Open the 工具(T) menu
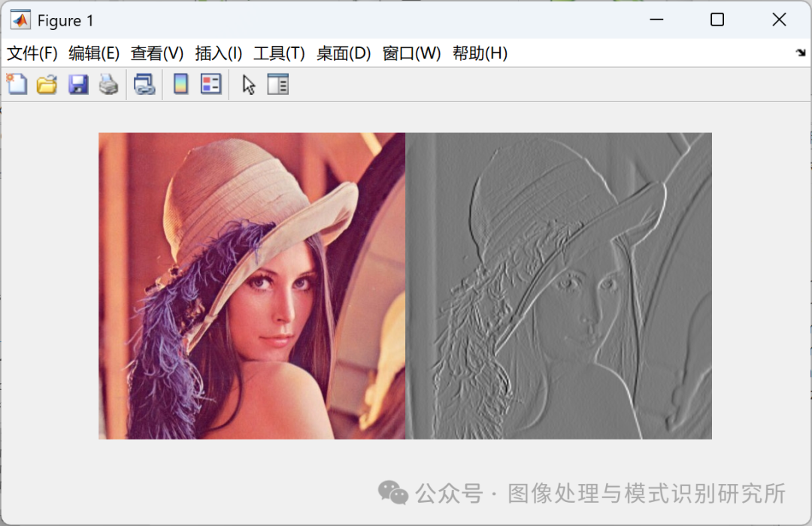The width and height of the screenshot is (812, 526). pyautogui.click(x=279, y=53)
